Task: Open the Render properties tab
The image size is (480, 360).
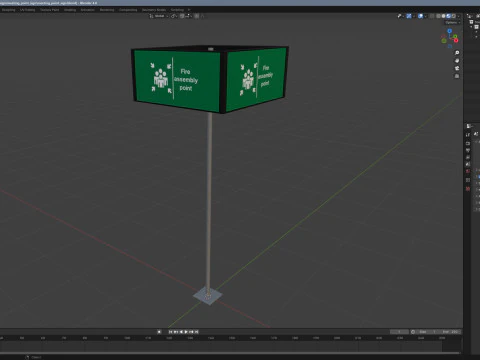Action: point(468,143)
